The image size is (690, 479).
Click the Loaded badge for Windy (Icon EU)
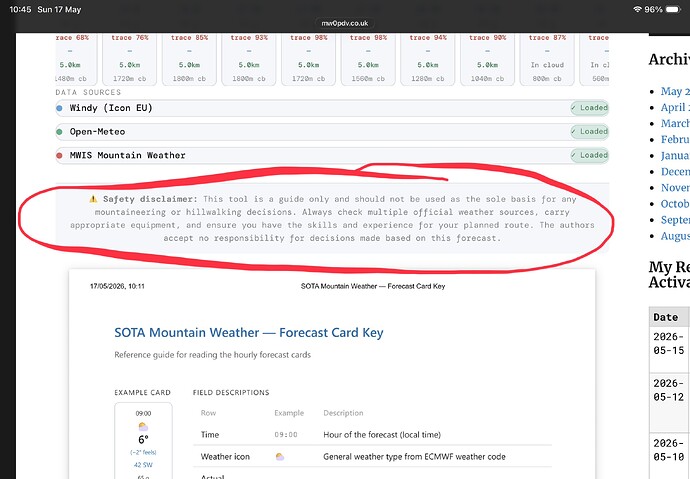click(589, 108)
